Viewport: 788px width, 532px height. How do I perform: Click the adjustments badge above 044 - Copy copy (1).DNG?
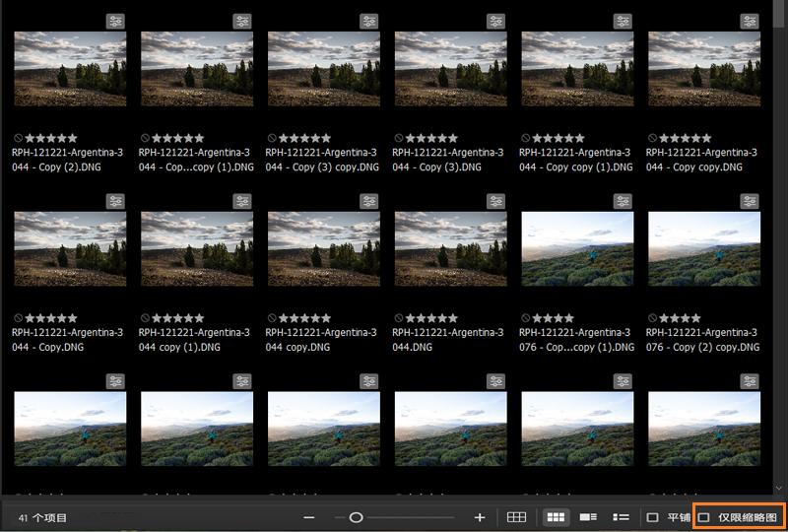tap(623, 22)
